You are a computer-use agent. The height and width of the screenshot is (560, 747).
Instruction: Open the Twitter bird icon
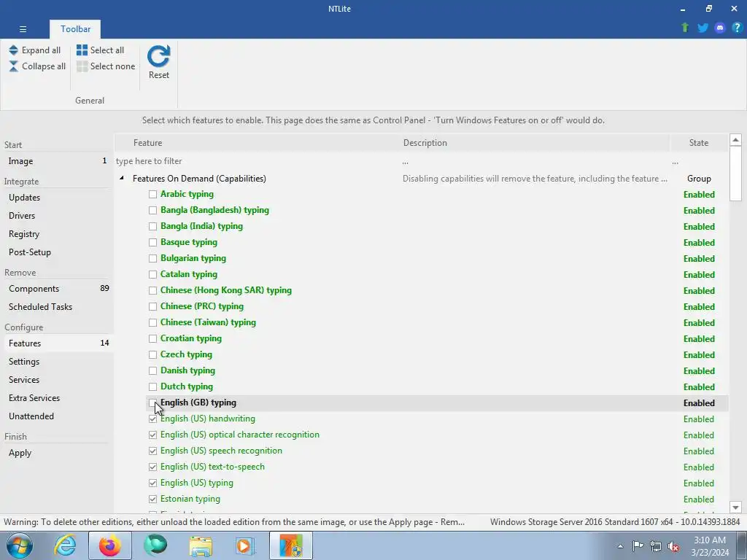coord(703,28)
